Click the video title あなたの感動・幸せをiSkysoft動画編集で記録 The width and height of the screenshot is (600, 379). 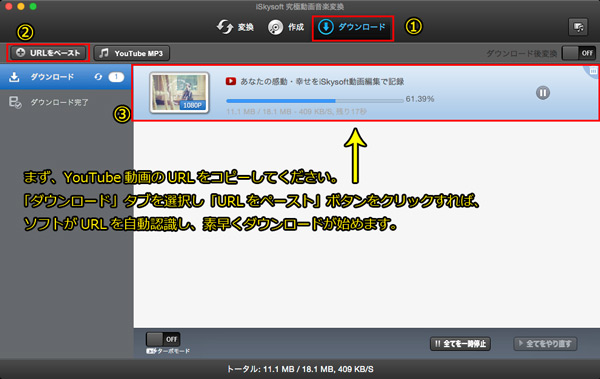[x=322, y=82]
